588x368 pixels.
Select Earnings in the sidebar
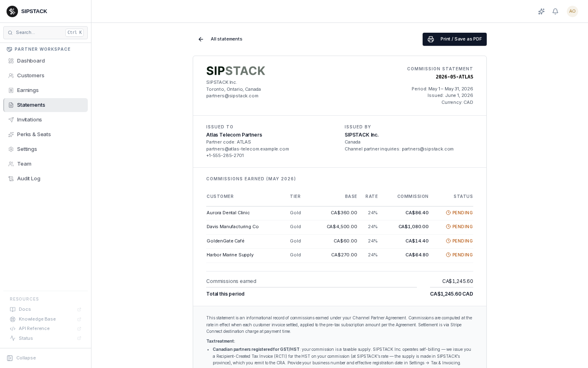45,90
